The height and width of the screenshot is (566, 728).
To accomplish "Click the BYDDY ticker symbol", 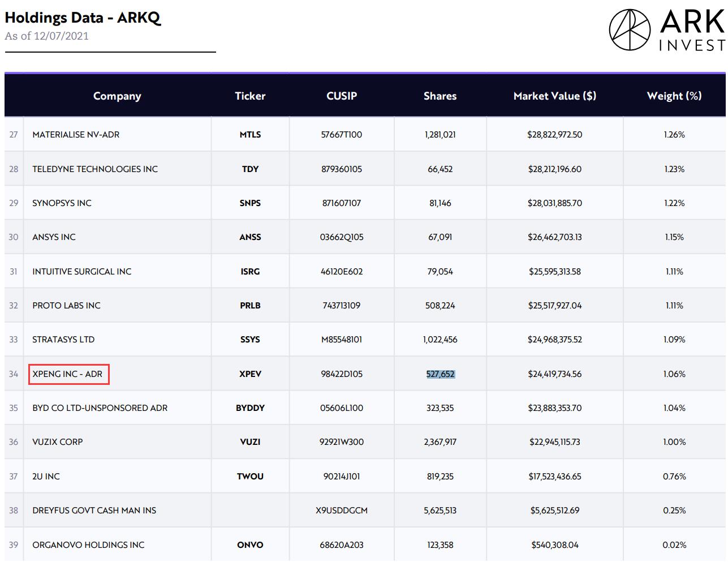I will click(x=250, y=408).
